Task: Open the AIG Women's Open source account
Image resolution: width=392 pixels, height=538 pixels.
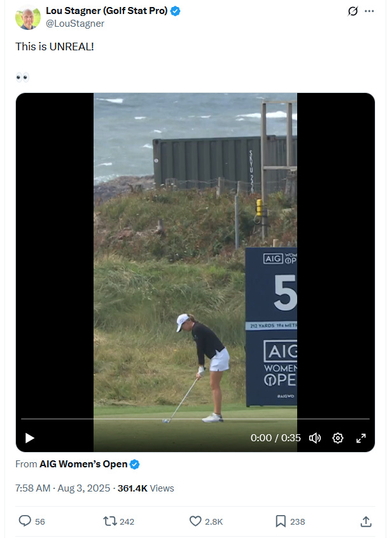Action: 83,464
